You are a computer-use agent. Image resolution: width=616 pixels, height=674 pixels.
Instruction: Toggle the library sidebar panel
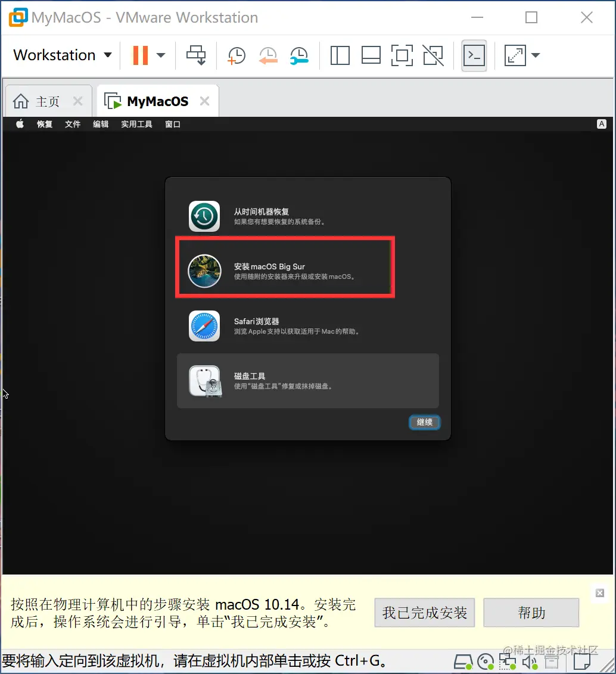[x=340, y=55]
